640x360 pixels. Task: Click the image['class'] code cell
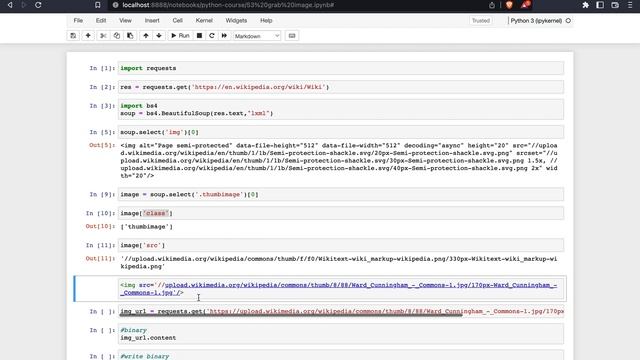[x=341, y=213]
